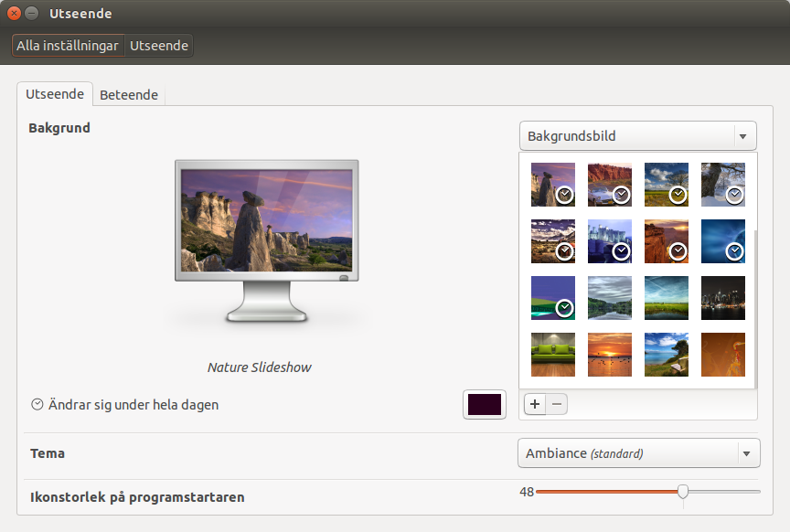790x532 pixels.
Task: Click the Ikonstorlek på programstartaren label
Action: pos(137,497)
